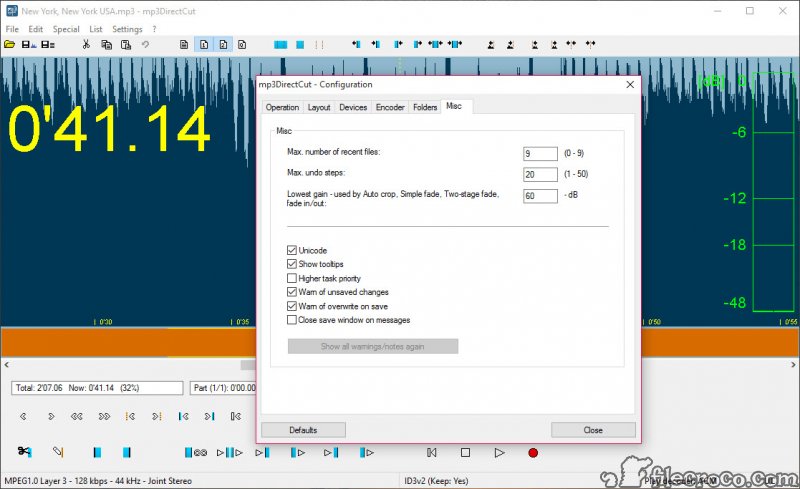This screenshot has height=489, width=800.
Task: Click the pencil edit icon in bottom row
Action: 58,451
